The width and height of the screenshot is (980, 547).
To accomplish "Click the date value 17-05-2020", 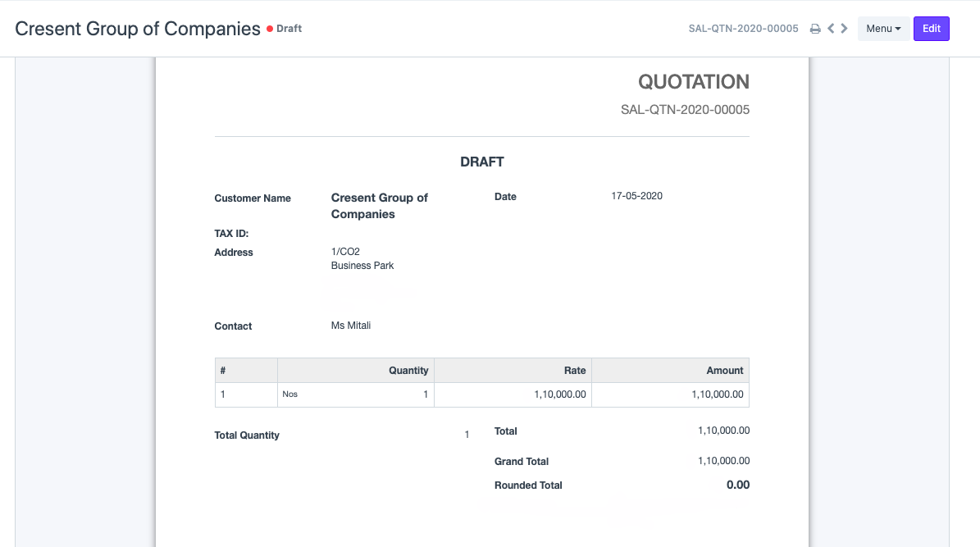I will coord(636,196).
